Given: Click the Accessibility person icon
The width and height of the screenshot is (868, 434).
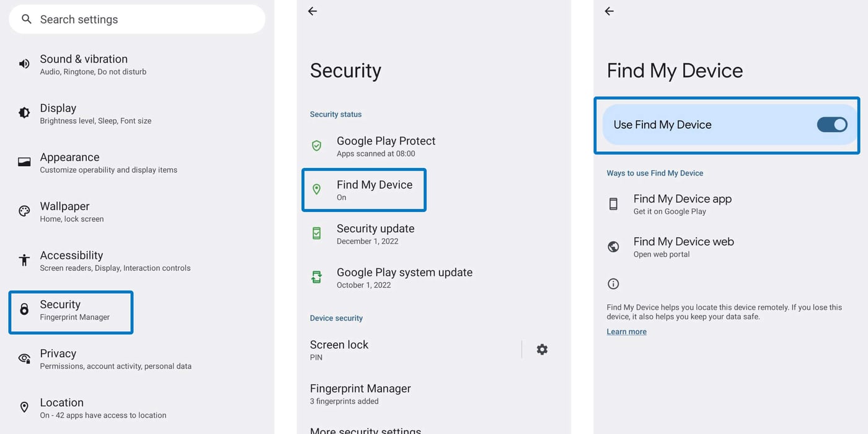Looking at the screenshot, I should (24, 260).
